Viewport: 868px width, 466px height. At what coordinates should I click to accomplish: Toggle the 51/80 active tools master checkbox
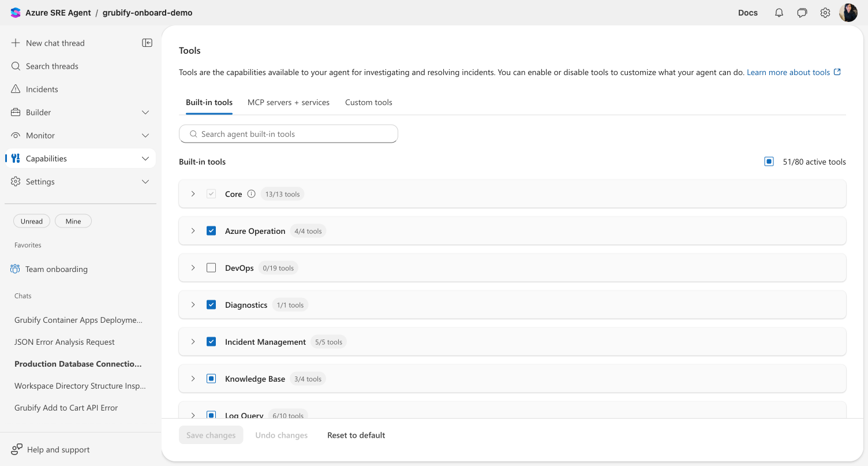[x=769, y=162]
